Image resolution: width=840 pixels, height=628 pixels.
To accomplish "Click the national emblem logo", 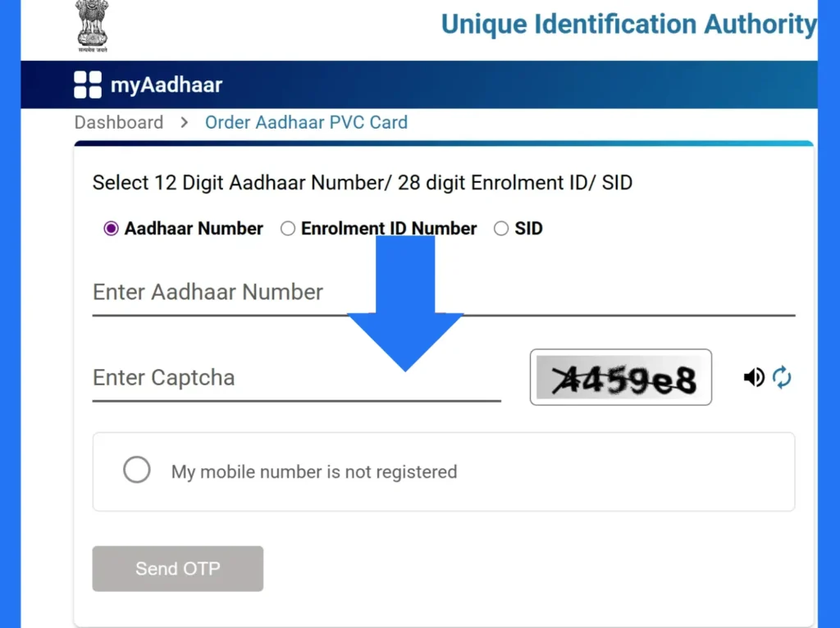I will click(x=92, y=25).
